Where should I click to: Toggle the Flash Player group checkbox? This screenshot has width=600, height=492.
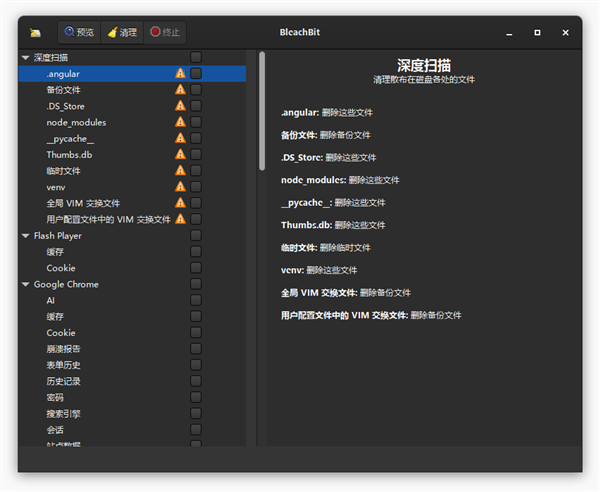196,235
